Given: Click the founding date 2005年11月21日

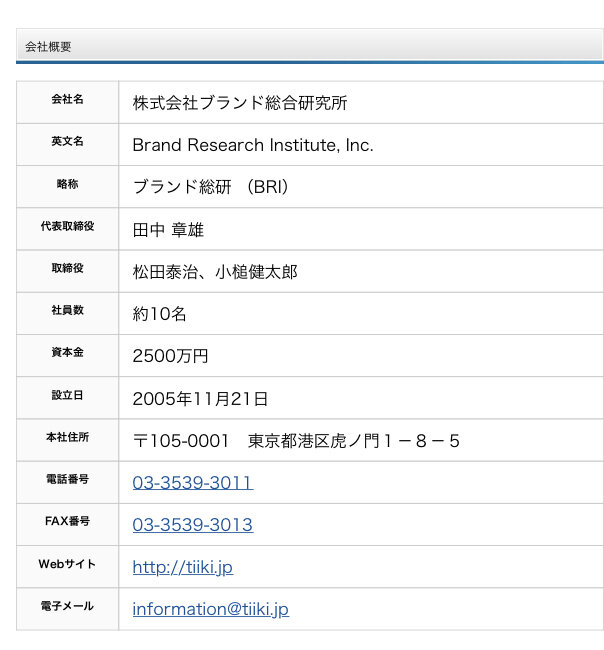Looking at the screenshot, I should point(200,399).
